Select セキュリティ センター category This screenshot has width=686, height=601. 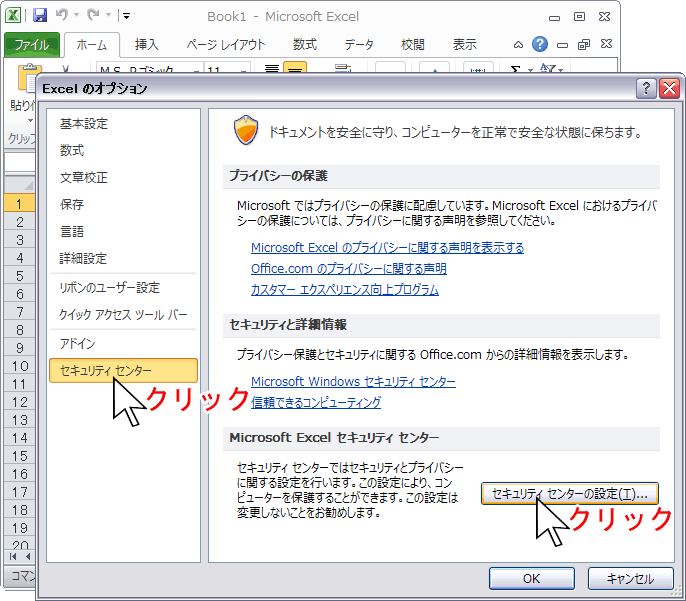point(123,370)
